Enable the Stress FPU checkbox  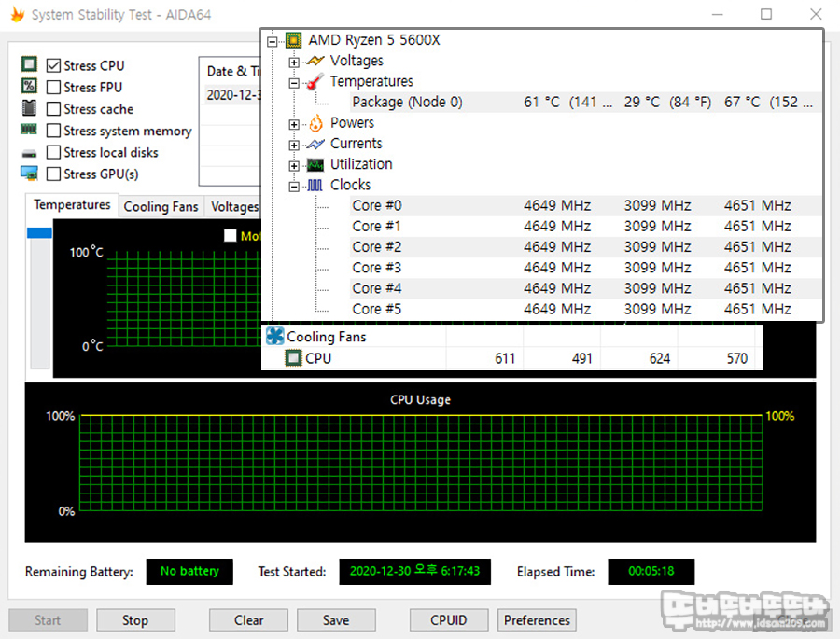pos(53,88)
